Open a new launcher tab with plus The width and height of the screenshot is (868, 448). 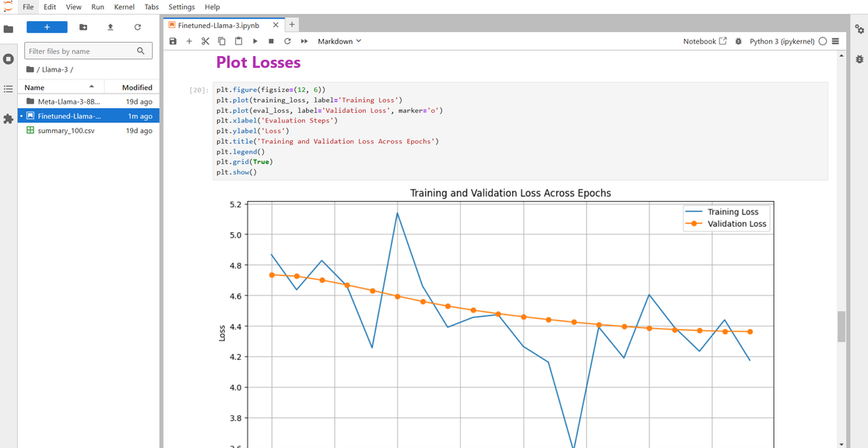[x=292, y=24]
